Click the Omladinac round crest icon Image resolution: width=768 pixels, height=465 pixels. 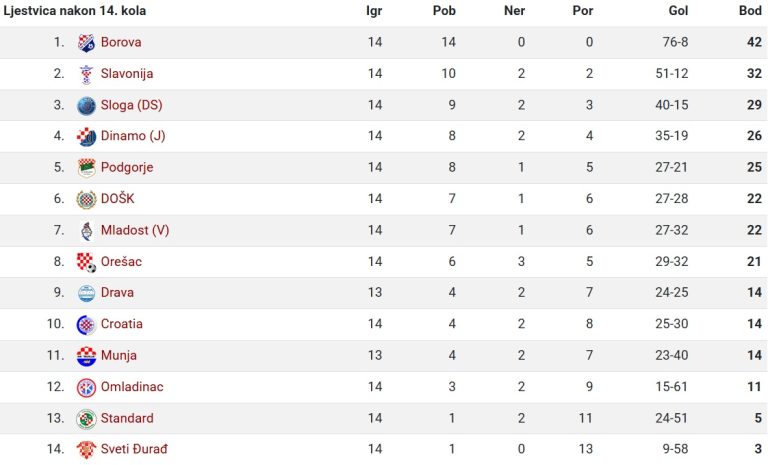[x=87, y=388]
